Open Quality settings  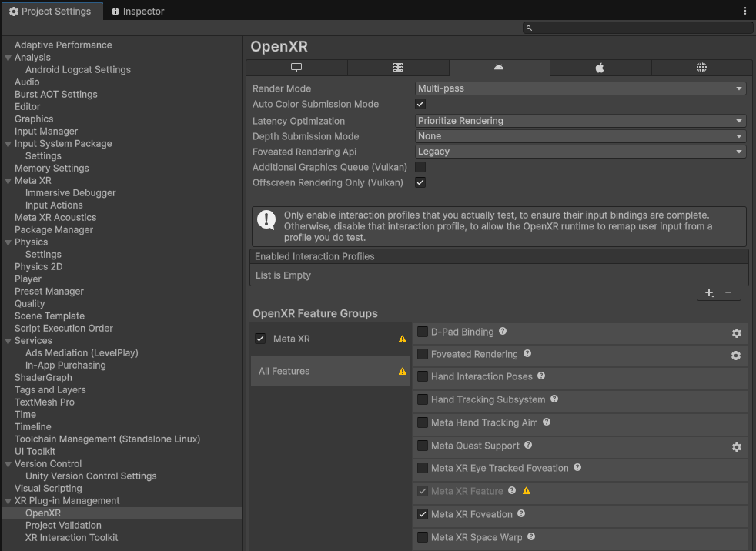[x=29, y=303]
